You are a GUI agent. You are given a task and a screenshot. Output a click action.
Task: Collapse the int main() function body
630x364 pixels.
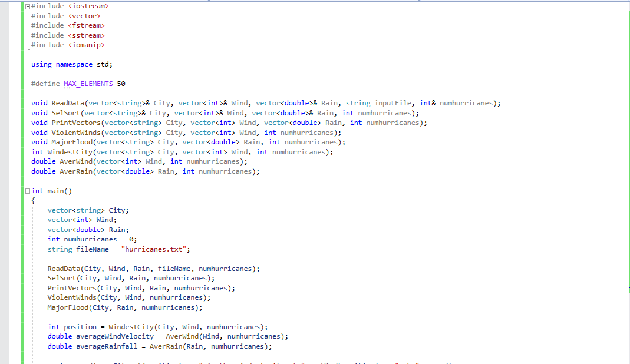pos(27,190)
